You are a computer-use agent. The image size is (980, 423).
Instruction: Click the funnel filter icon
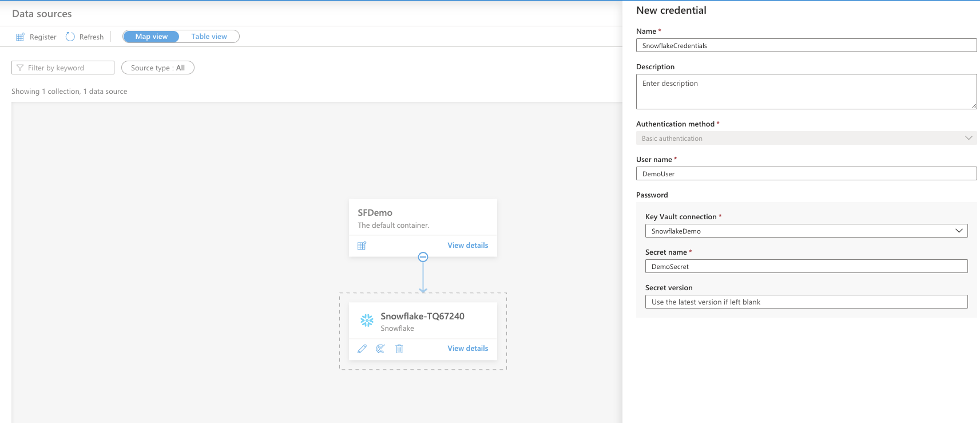(20, 68)
